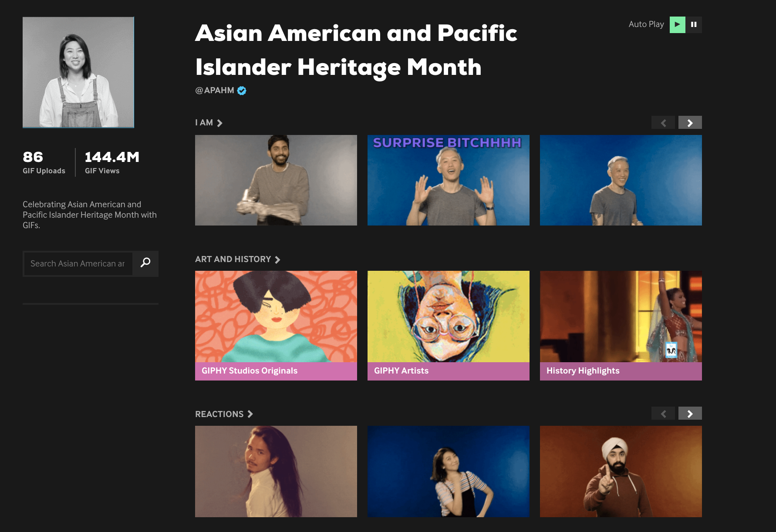
Task: Click the channel description about Celebrating Heritage Month
Action: (x=90, y=215)
